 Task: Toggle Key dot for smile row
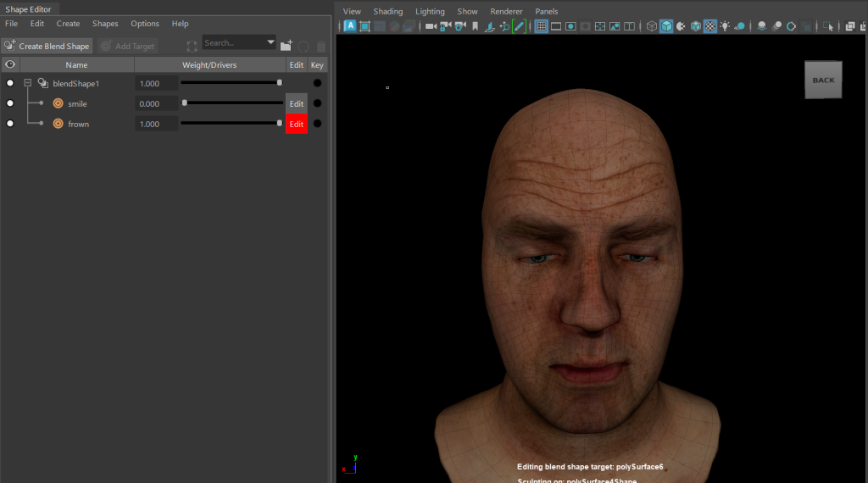pos(317,103)
